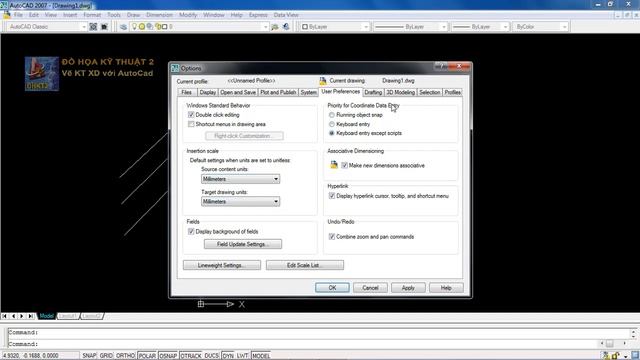The image size is (640, 360).
Task: Click the Make Object's Layer Current icon
Action: click(275, 27)
